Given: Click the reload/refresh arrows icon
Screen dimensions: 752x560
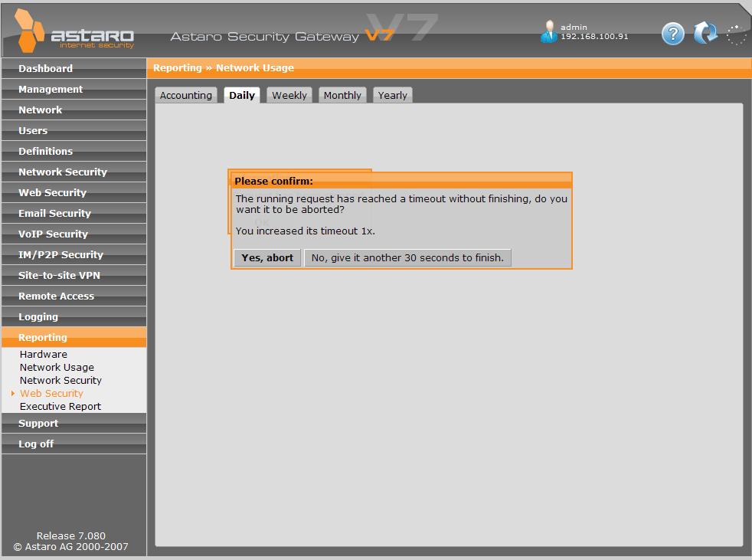Looking at the screenshot, I should [705, 33].
